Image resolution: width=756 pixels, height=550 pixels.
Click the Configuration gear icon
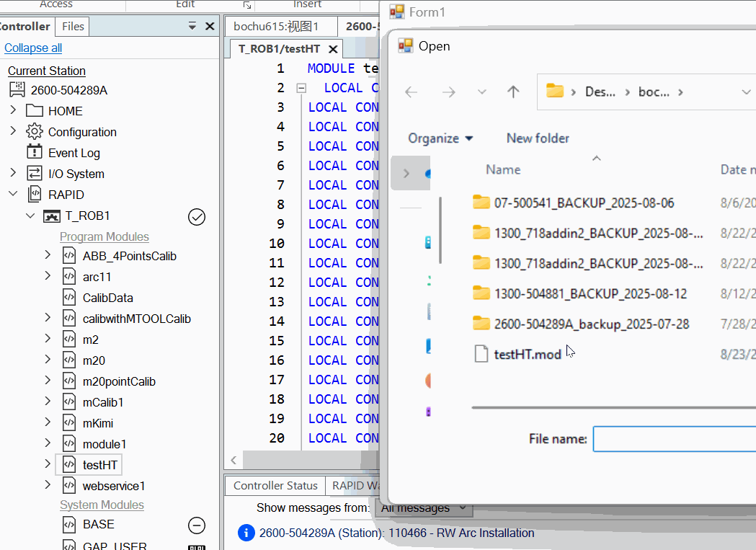34,132
